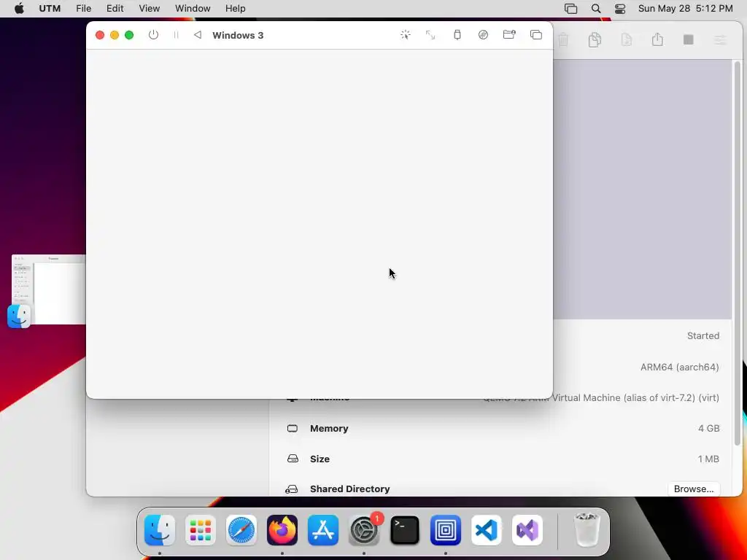The width and height of the screenshot is (747, 560).
Task: Click the '1 MB' size value
Action: click(708, 459)
